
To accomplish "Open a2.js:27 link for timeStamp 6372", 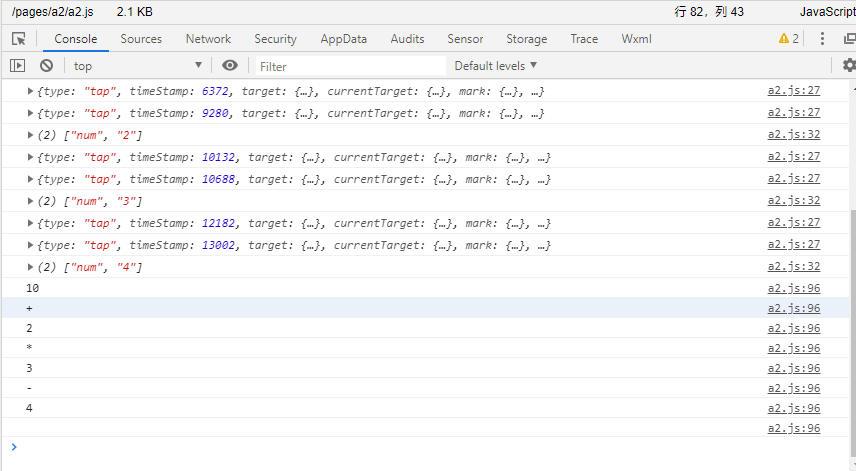I will click(794, 91).
